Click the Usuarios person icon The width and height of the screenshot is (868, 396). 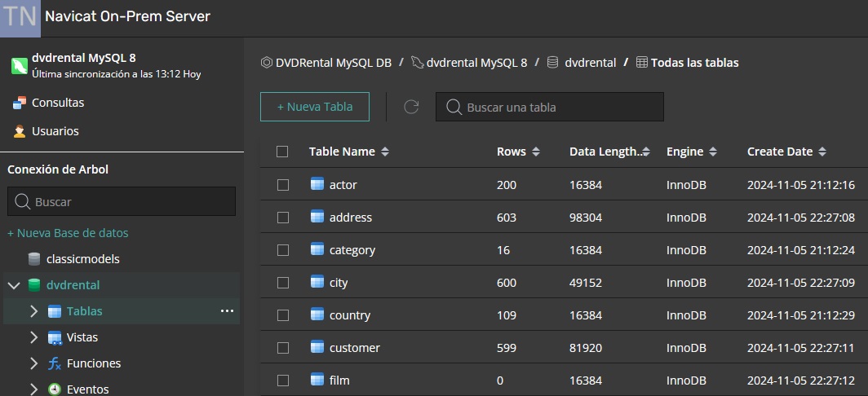click(20, 132)
